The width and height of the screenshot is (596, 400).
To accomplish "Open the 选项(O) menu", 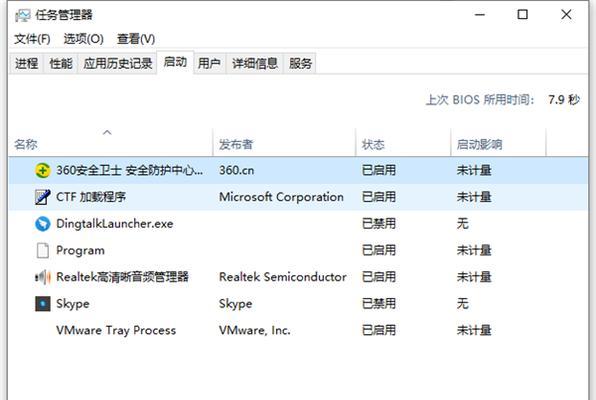I will click(x=83, y=39).
